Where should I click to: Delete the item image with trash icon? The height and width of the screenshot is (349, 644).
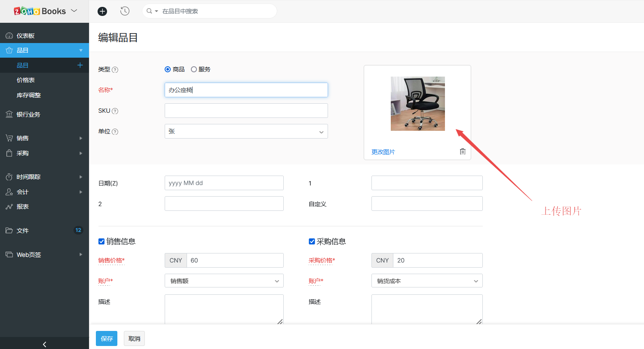[463, 151]
